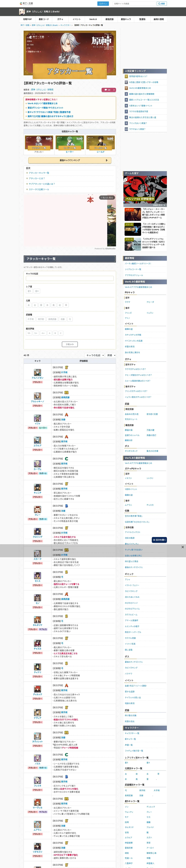Open the Ver6.0 nav tab

[93, 19]
